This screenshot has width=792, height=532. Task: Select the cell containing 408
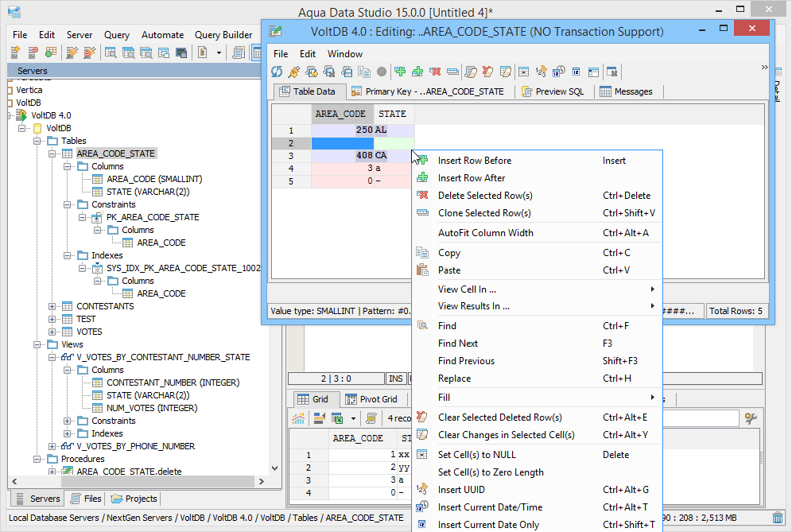pyautogui.click(x=343, y=156)
